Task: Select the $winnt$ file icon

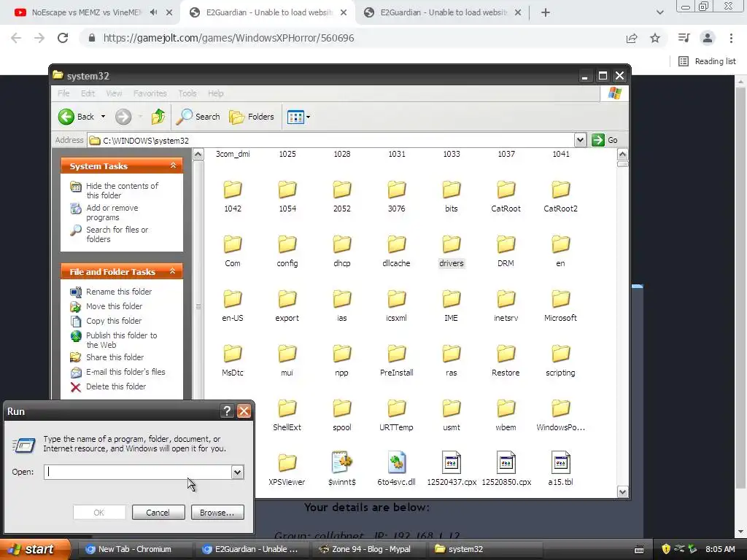Action: click(342, 462)
